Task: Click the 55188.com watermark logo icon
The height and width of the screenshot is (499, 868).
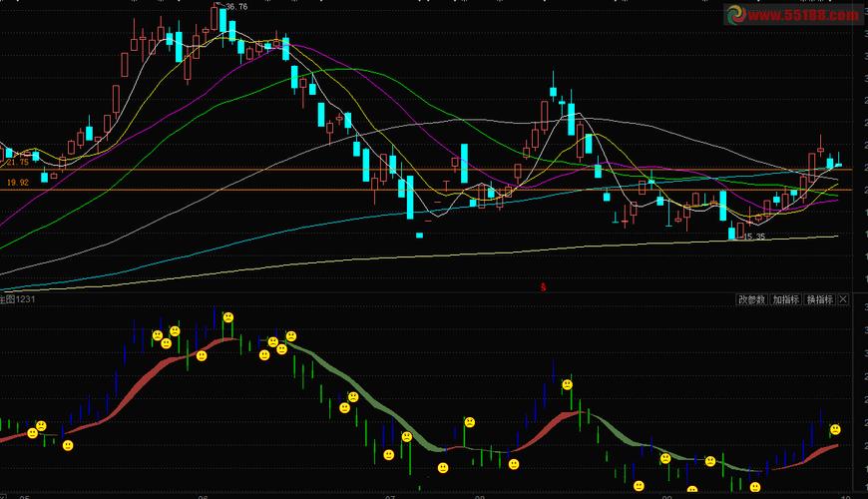Action: pyautogui.click(x=736, y=15)
